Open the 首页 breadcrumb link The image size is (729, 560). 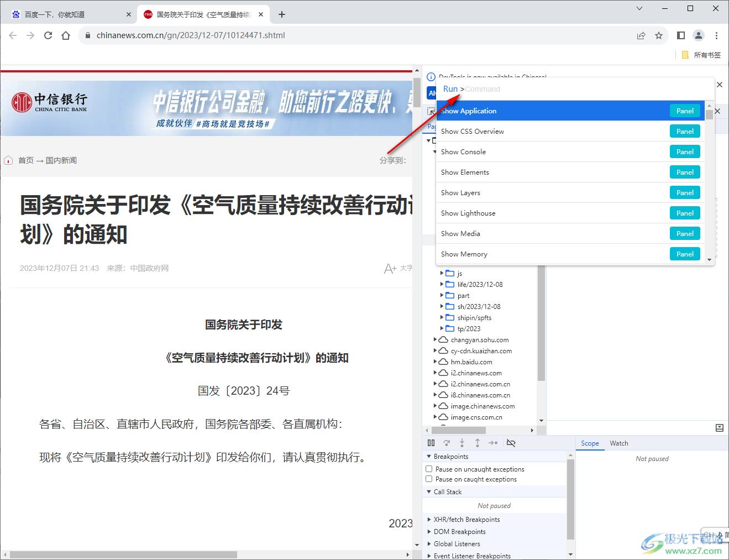point(26,160)
